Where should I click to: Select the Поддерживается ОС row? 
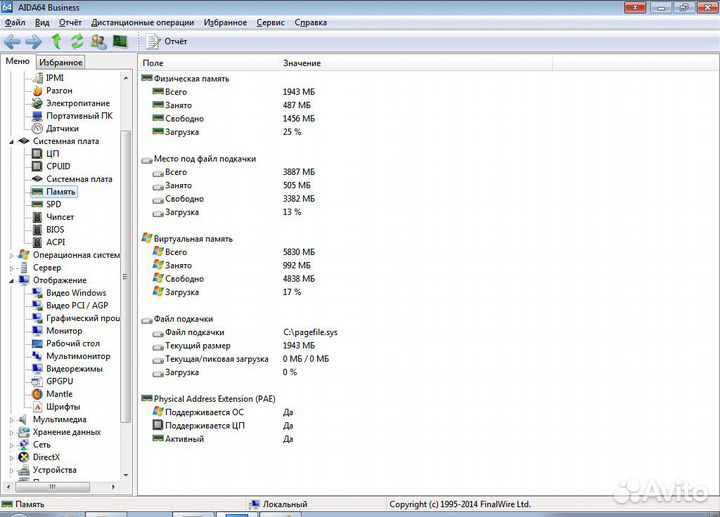[204, 412]
